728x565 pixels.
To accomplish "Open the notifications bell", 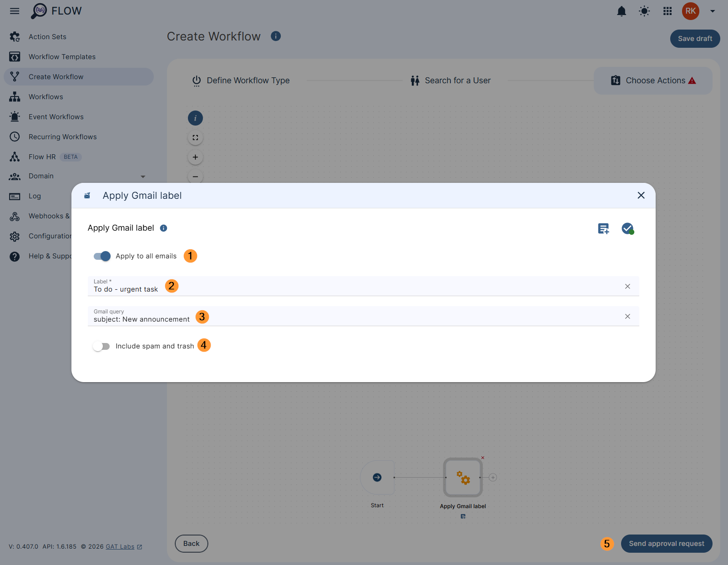I will point(622,11).
